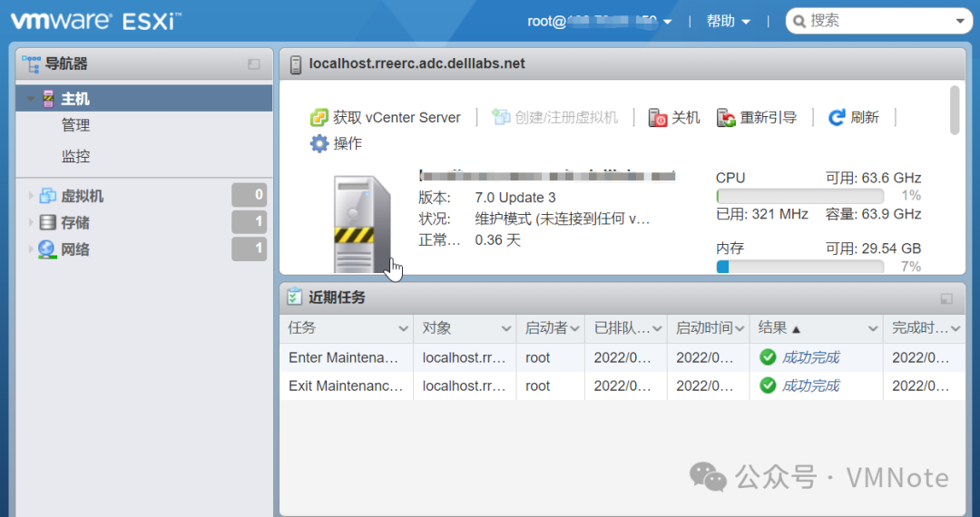The width and height of the screenshot is (980, 517).
Task: Click the 虚拟机 count badge showing 0
Action: coord(250,195)
